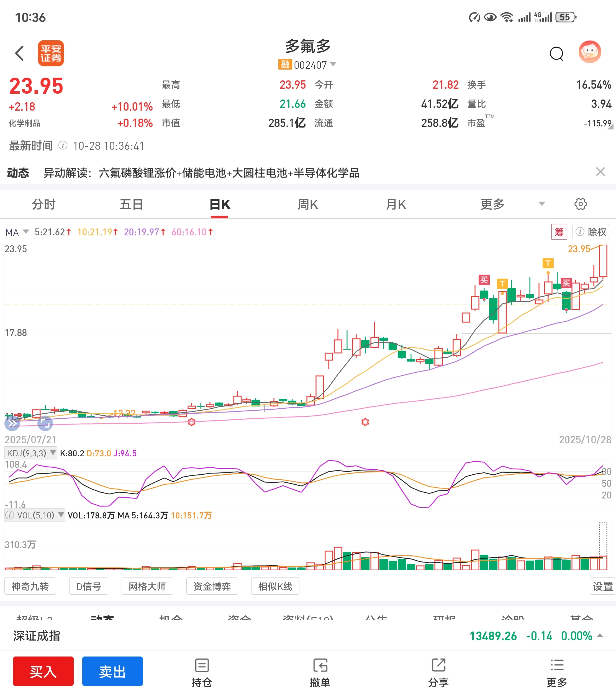This screenshot has width=616, height=692.
Task: Expand the stock code 002407 dropdown
Action: (x=333, y=64)
